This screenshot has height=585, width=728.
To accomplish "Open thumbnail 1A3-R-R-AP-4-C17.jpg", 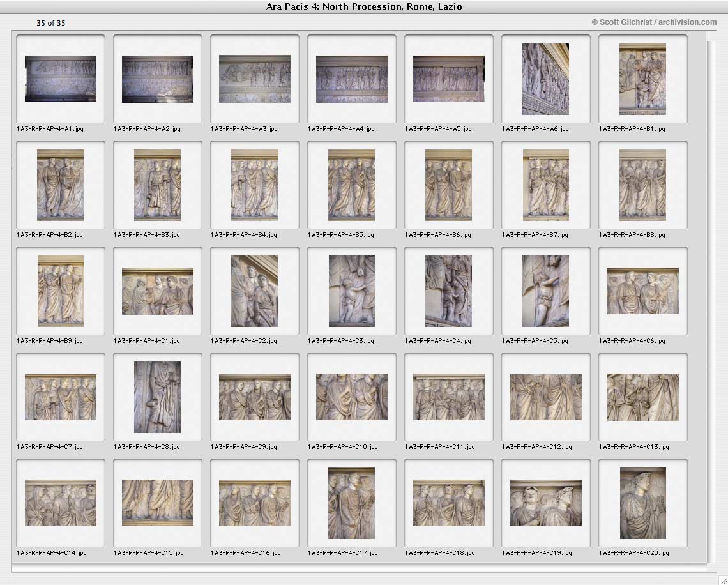I will tap(351, 503).
